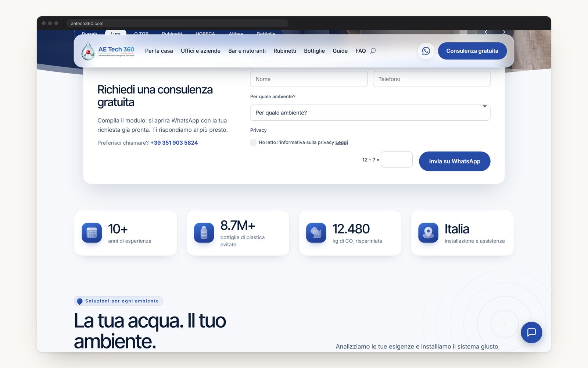This screenshot has width=588, height=368.
Task: Open the 'Leggi' privacy link
Action: tap(341, 142)
